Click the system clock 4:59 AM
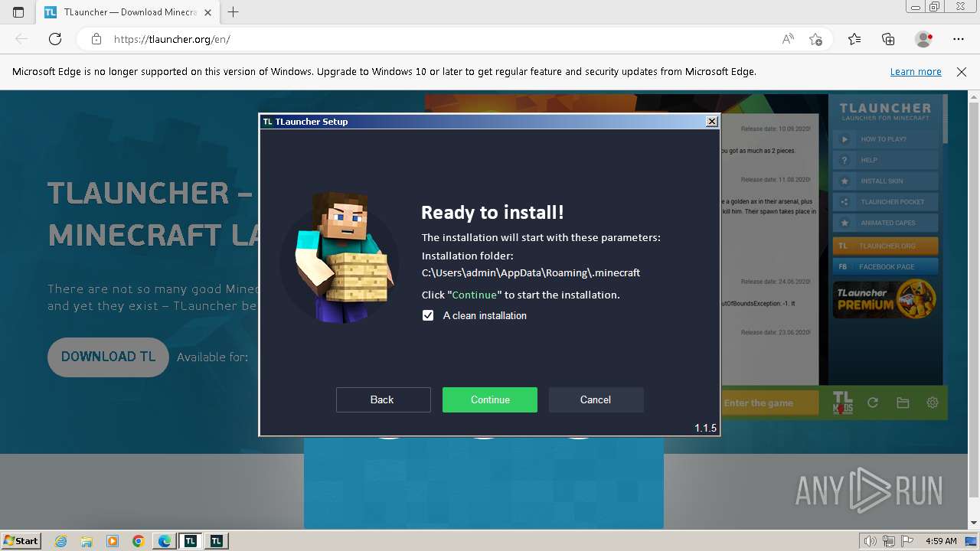980x551 pixels. click(x=941, y=541)
